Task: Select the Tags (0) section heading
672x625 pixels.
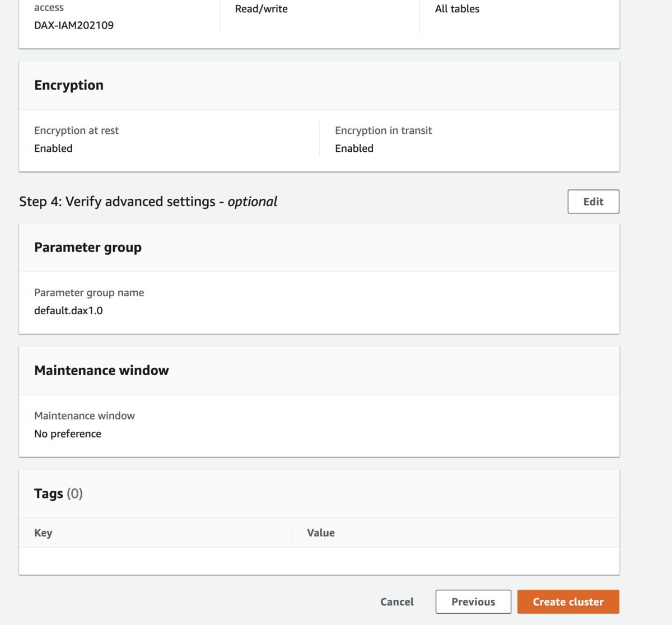Action: point(58,493)
